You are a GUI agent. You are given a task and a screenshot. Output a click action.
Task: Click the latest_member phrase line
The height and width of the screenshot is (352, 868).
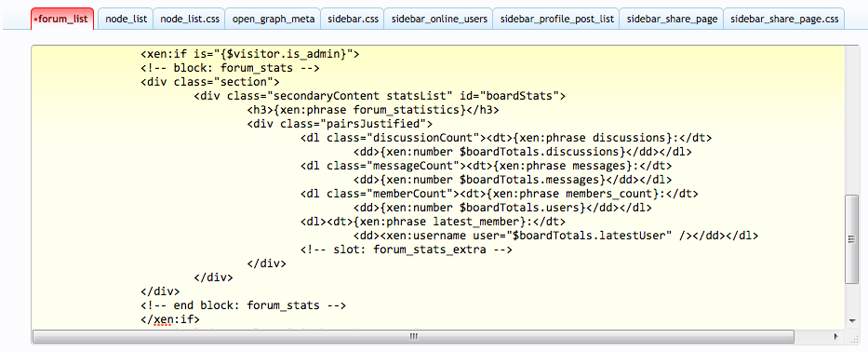click(434, 222)
